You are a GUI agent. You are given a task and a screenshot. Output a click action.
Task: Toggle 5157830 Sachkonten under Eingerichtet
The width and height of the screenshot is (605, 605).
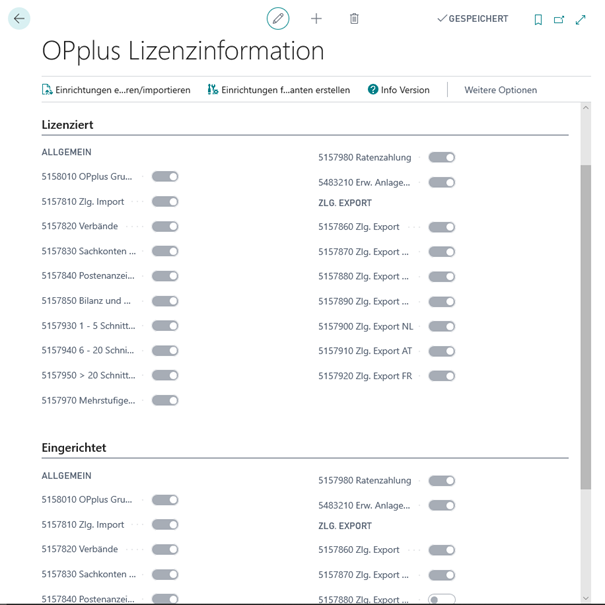point(165,574)
